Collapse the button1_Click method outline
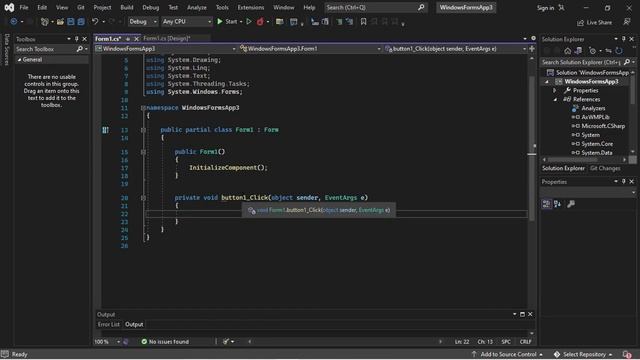This screenshot has height=360, width=640. point(143,198)
